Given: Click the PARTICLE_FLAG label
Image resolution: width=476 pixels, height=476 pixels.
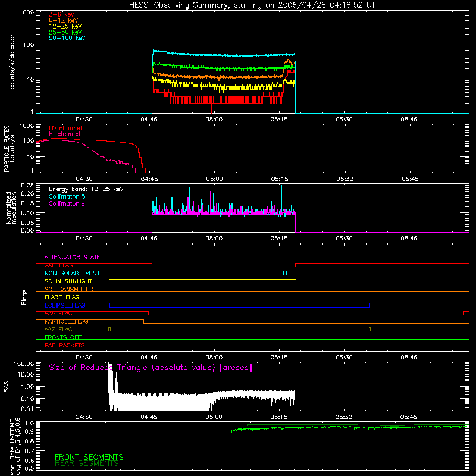Looking at the screenshot, I should (x=67, y=321).
